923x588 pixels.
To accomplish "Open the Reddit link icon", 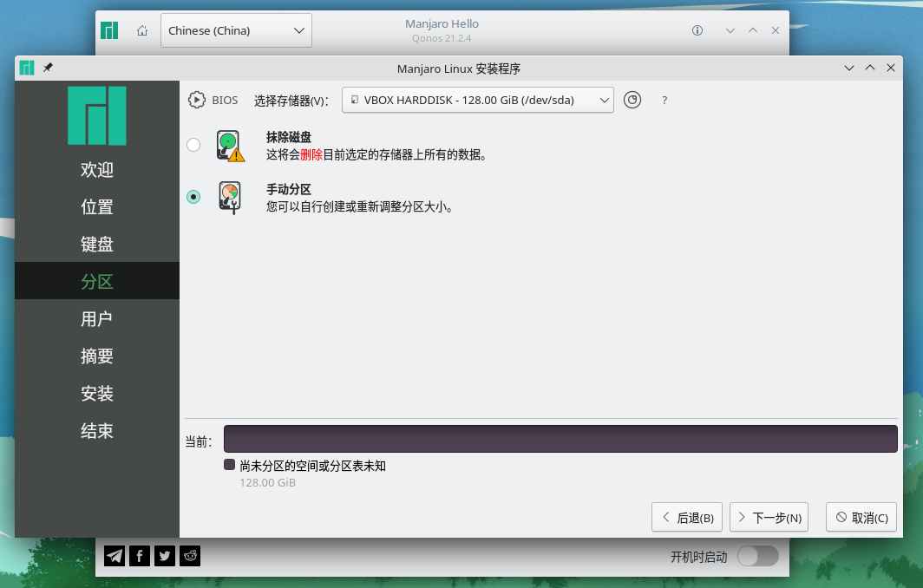I will [190, 556].
